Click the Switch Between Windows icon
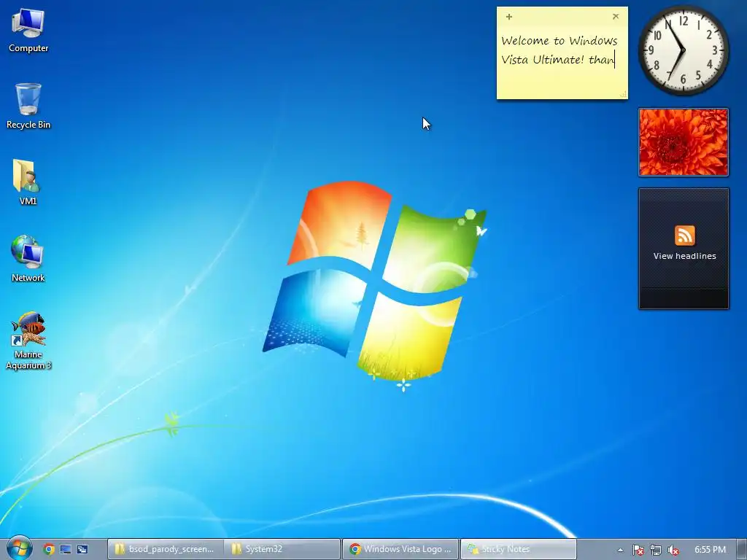This screenshot has width=747, height=560. [82, 549]
